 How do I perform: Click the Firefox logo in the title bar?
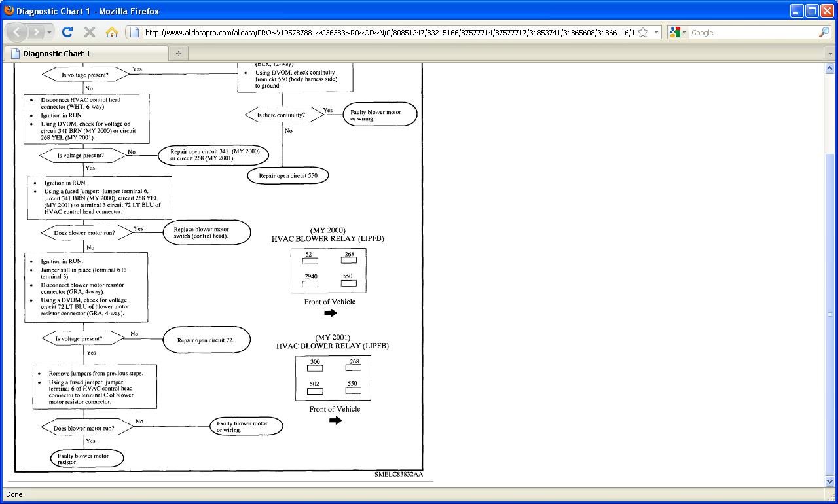click(x=9, y=10)
